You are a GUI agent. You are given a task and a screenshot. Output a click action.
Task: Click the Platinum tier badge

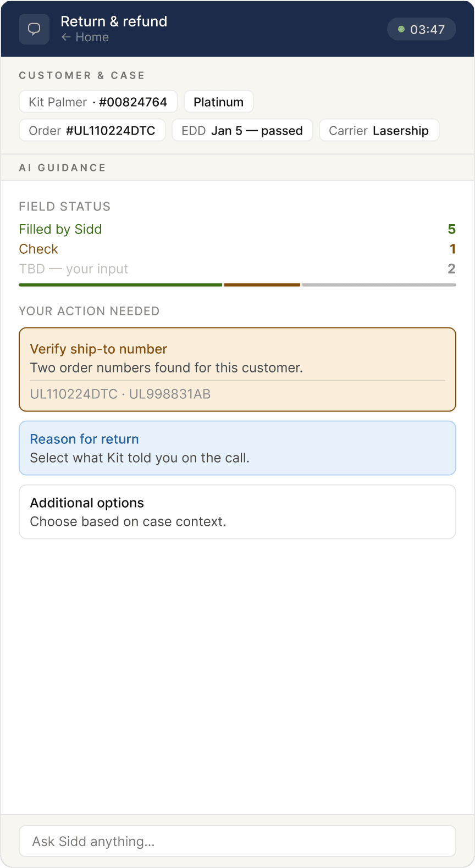click(x=218, y=102)
